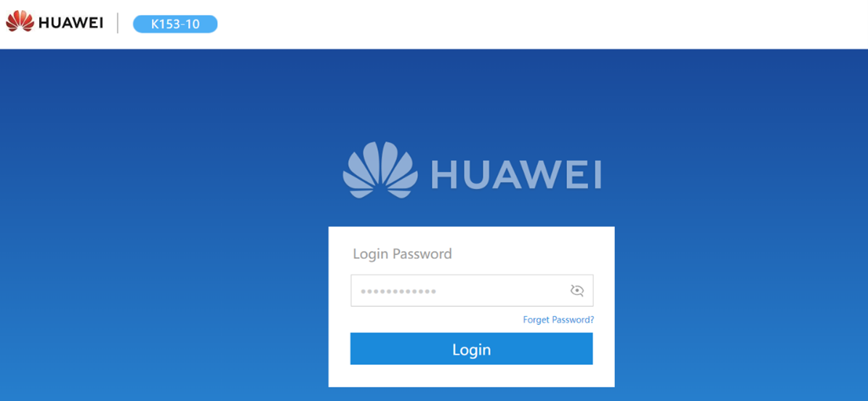Click empty white header bar area right of K153-10
868x401 pixels.
(x=542, y=25)
